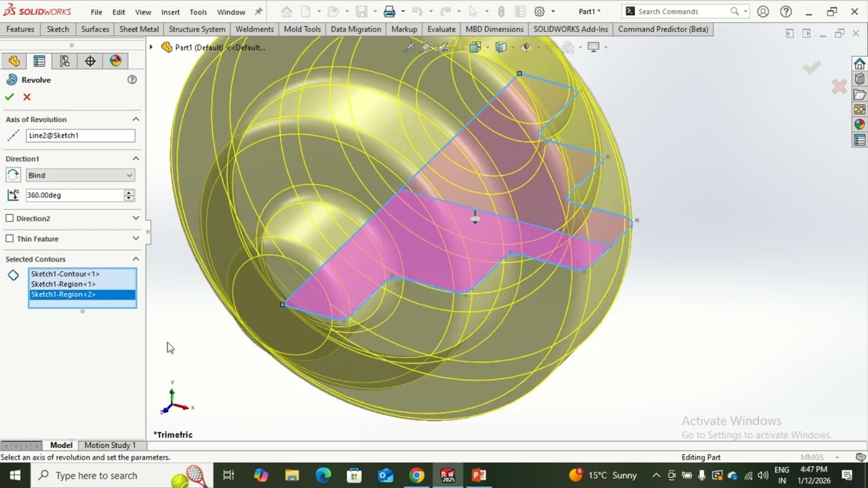Click the Zoom to Fit magnifier icon

click(x=410, y=47)
